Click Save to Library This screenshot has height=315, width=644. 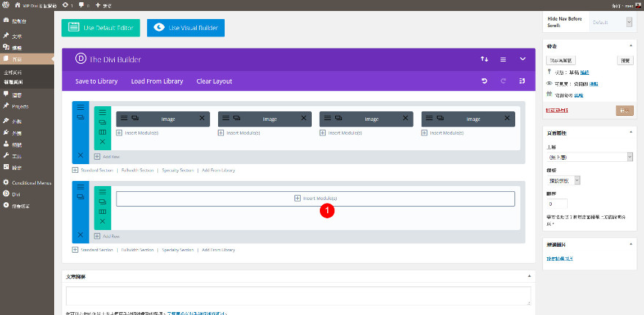pyautogui.click(x=97, y=81)
